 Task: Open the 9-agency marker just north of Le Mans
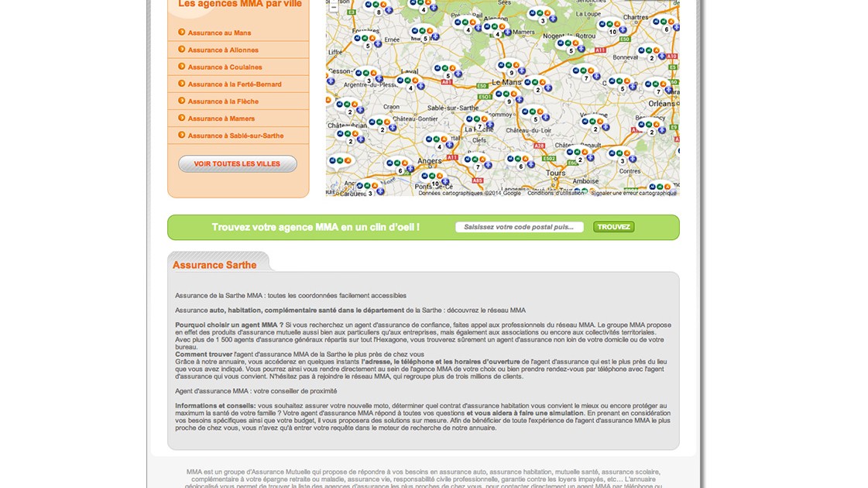[x=510, y=69]
